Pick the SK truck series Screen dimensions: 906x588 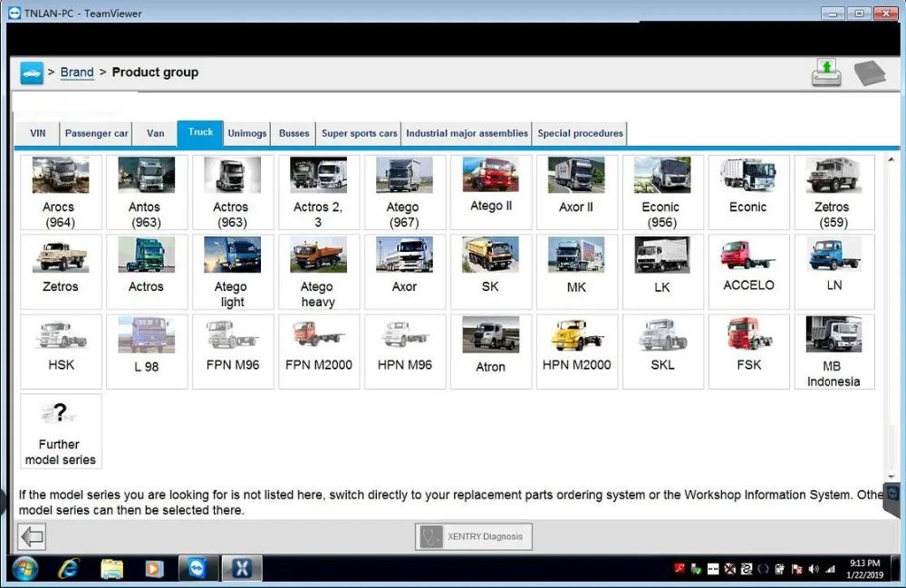[x=490, y=272]
